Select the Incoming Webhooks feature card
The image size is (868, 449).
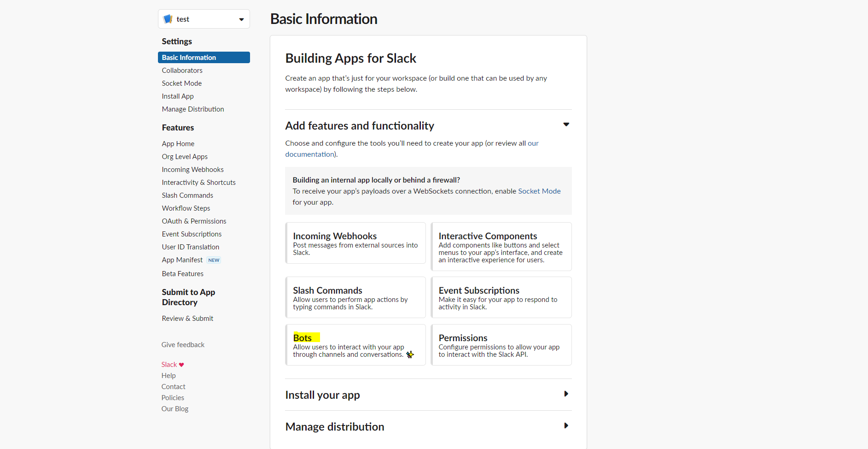coord(355,243)
